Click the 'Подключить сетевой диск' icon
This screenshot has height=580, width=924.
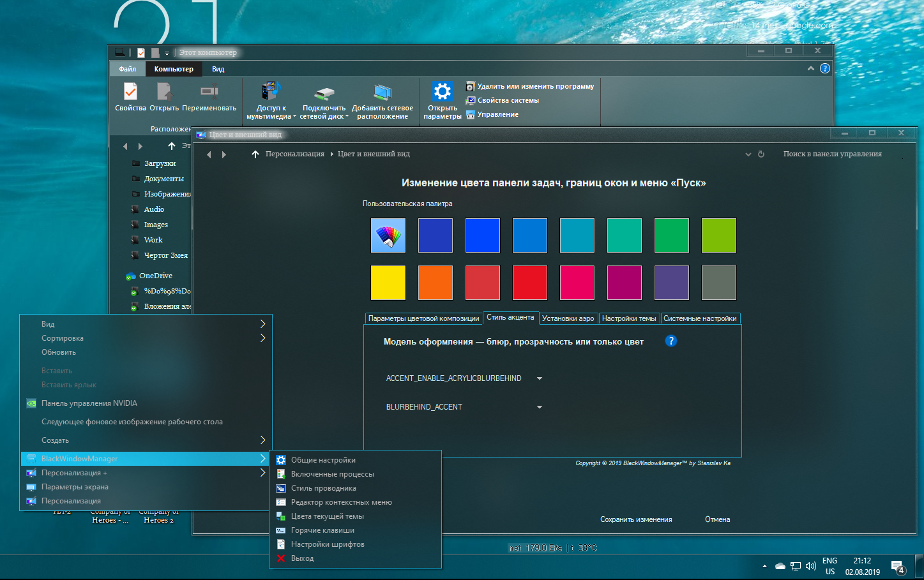pos(324,93)
